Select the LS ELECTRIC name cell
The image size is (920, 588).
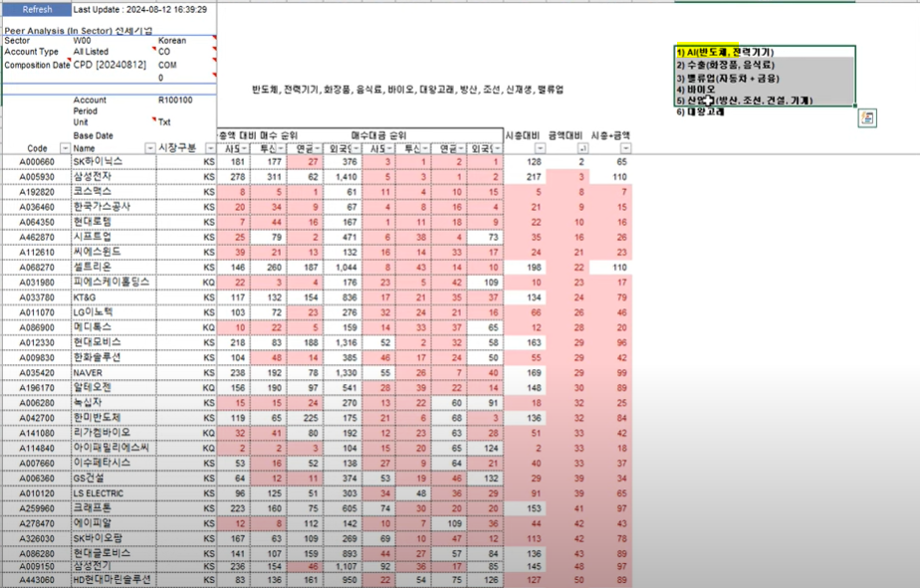(x=114, y=493)
